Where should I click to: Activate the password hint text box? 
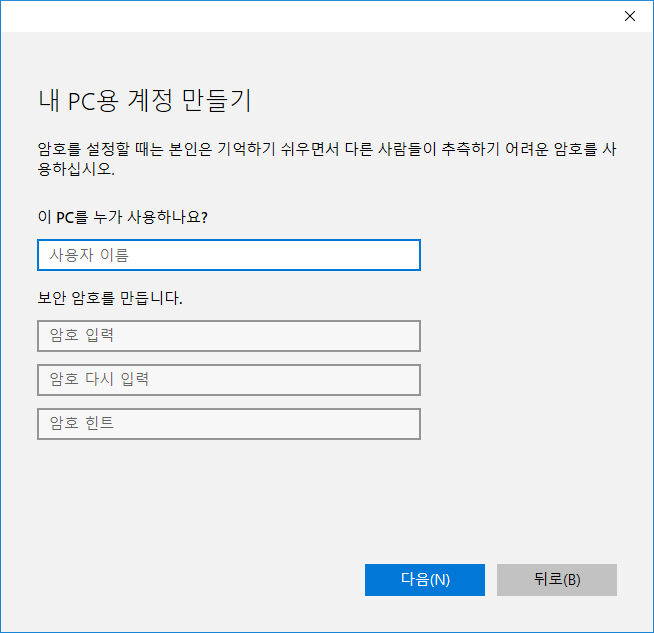(x=228, y=424)
